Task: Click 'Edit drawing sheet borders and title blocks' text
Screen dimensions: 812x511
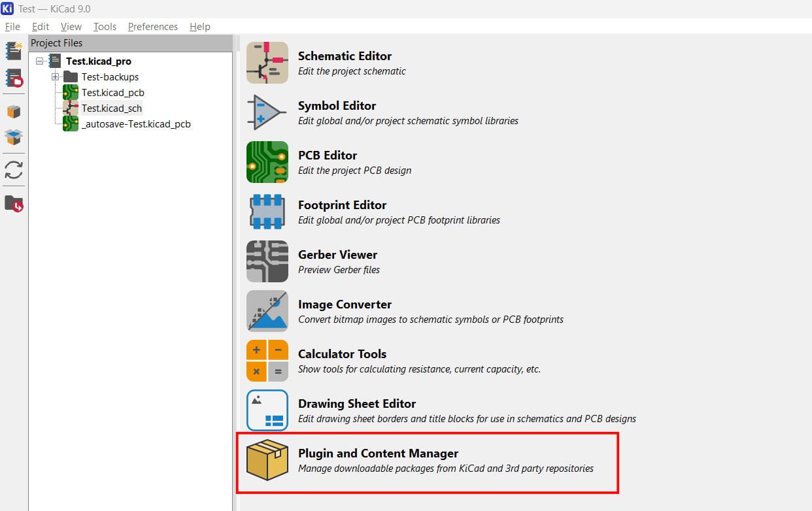Action: 467,419
